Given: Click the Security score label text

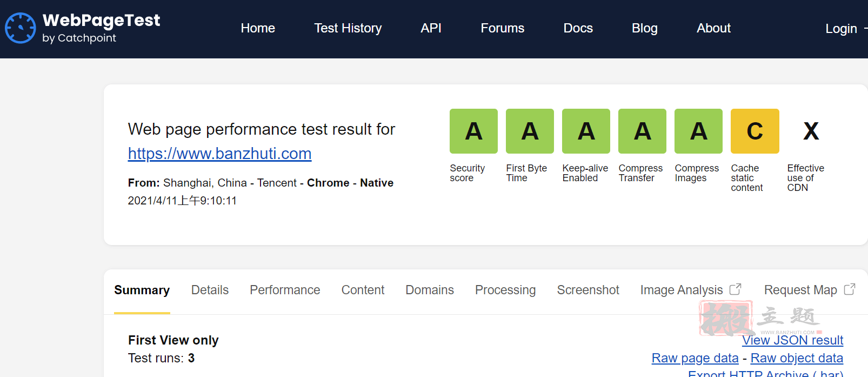Looking at the screenshot, I should [x=468, y=173].
